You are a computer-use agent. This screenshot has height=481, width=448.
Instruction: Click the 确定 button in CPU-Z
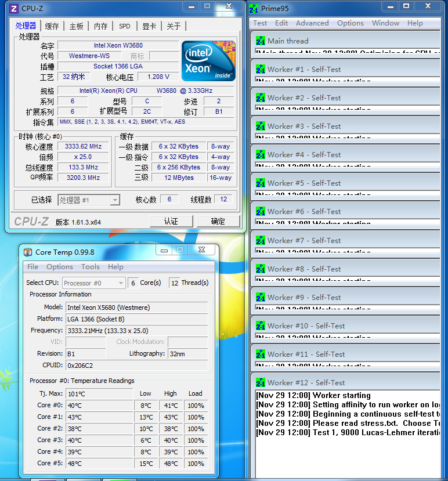click(218, 221)
